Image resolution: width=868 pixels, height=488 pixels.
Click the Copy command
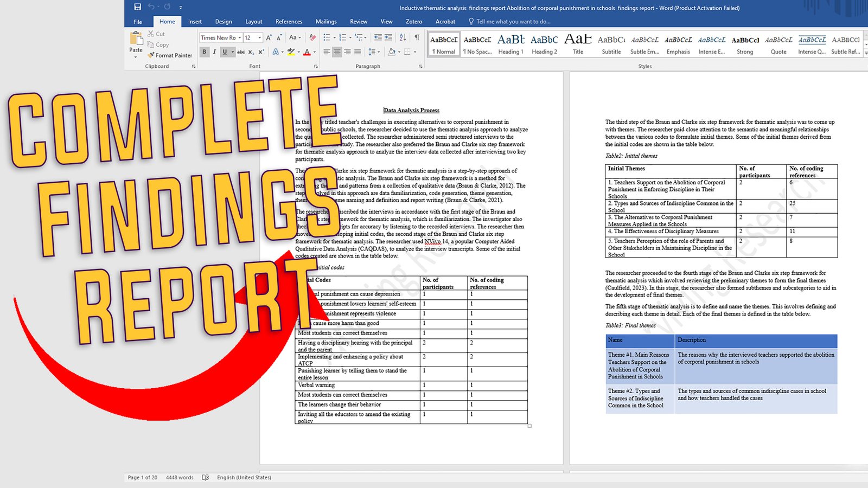[158, 44]
